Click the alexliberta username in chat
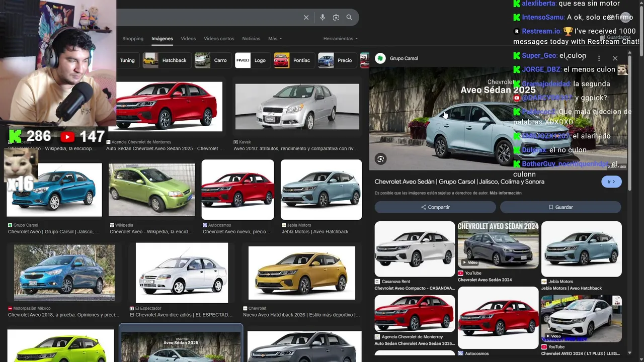Screen dimensions: 644x362 pos(539,4)
